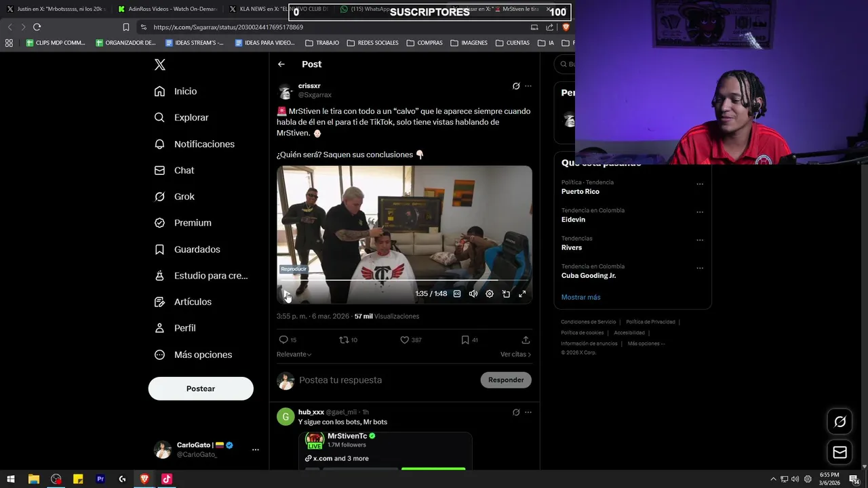Toggle picture-in-picture on video

click(506, 294)
